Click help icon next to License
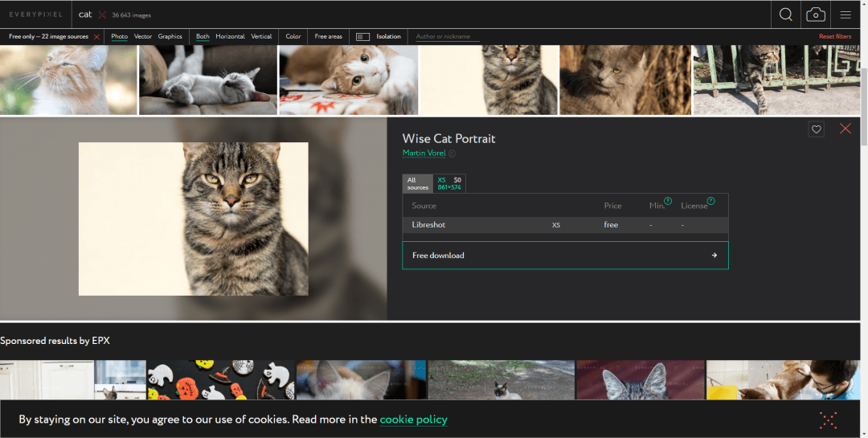868x438 pixels. pos(710,201)
